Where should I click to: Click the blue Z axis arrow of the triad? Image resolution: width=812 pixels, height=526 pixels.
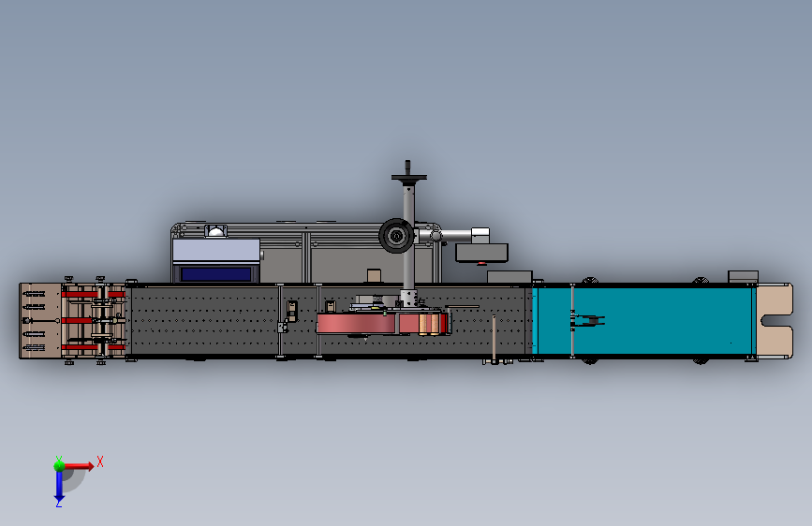click(x=59, y=487)
